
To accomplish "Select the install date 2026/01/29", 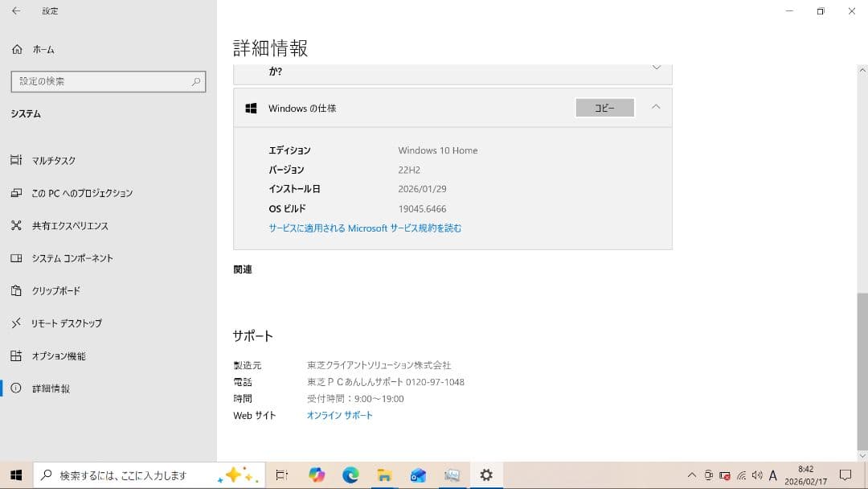I will pos(422,189).
